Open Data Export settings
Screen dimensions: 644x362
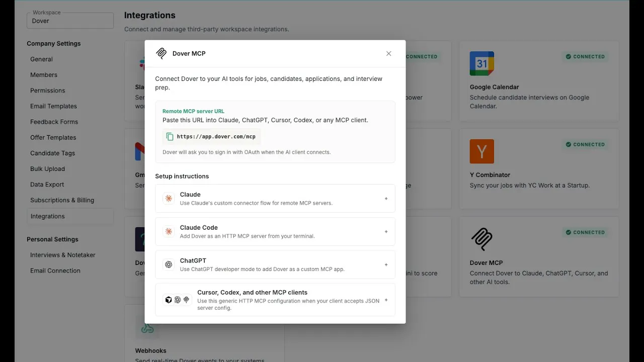[47, 185]
